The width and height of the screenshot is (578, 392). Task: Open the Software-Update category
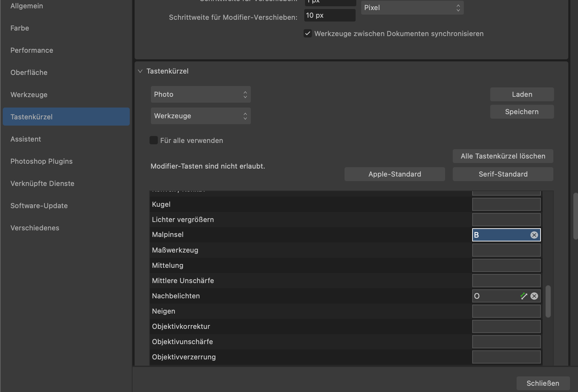pyautogui.click(x=66, y=206)
